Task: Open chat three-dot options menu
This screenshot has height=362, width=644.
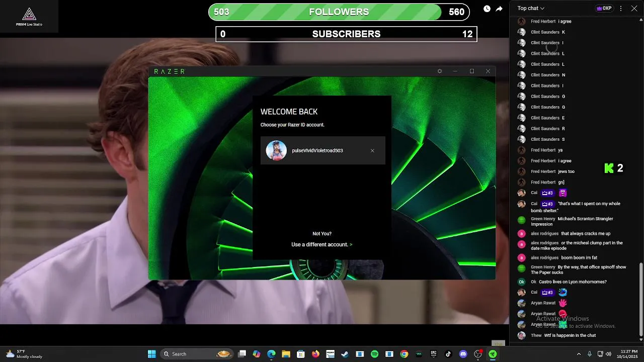Action: pyautogui.click(x=621, y=8)
